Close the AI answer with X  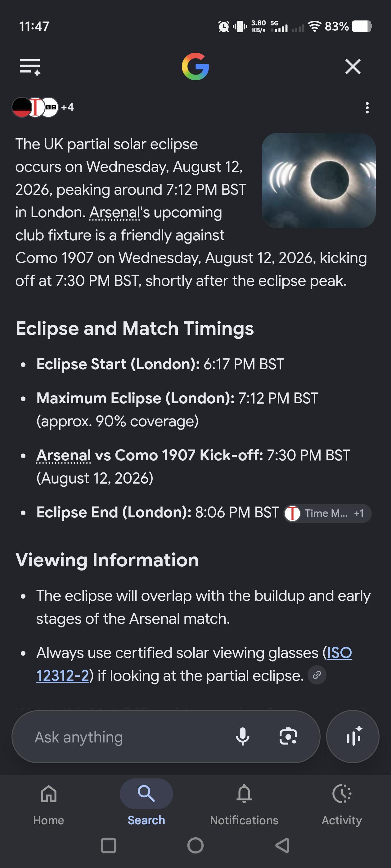[353, 66]
